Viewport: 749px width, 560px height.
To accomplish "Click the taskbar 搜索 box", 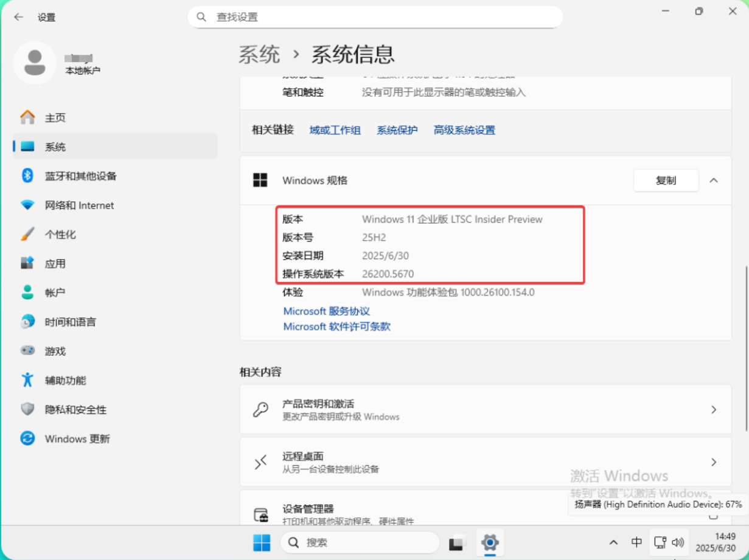I will [x=360, y=542].
